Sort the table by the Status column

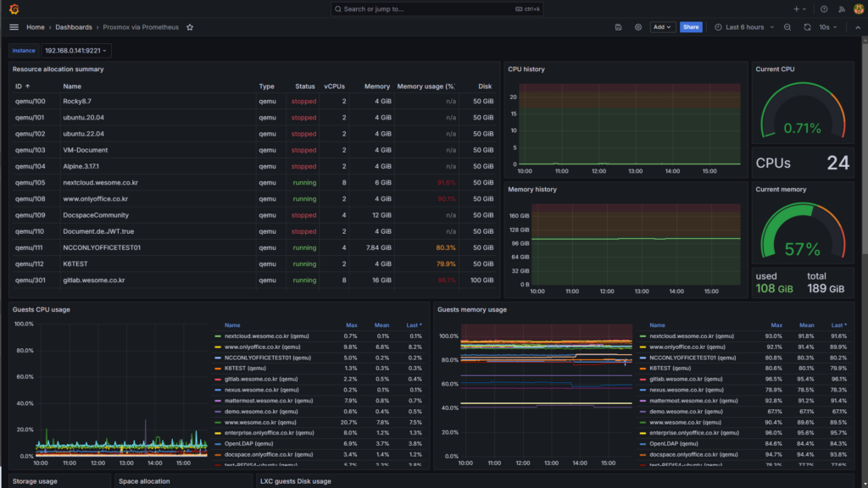click(304, 86)
